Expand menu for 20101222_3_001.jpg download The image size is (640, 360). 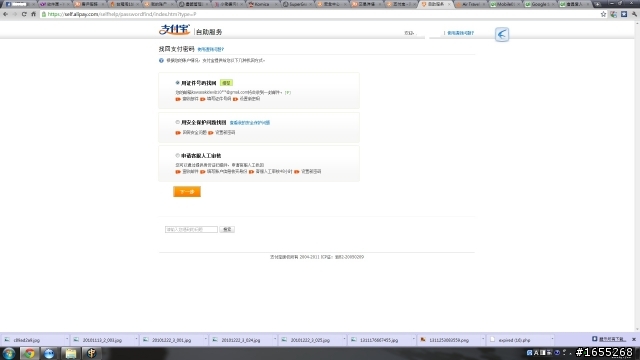coord(205,340)
